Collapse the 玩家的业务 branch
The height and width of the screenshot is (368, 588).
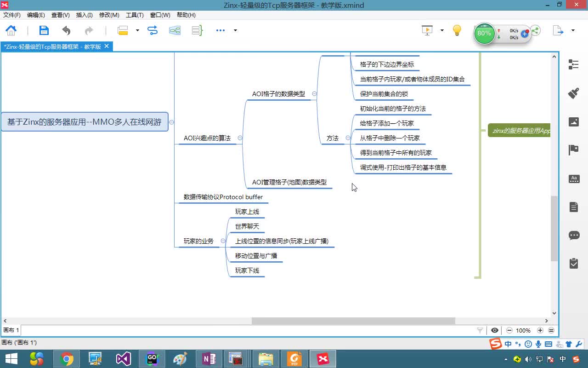[x=223, y=241]
